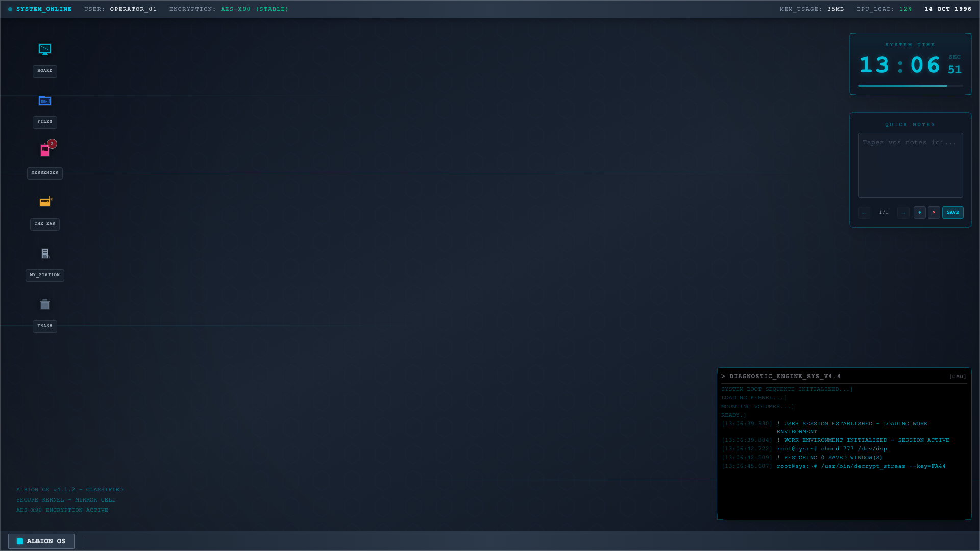Viewport: 980px width, 551px height.
Task: Open the FILES folder icon
Action: coord(45,101)
